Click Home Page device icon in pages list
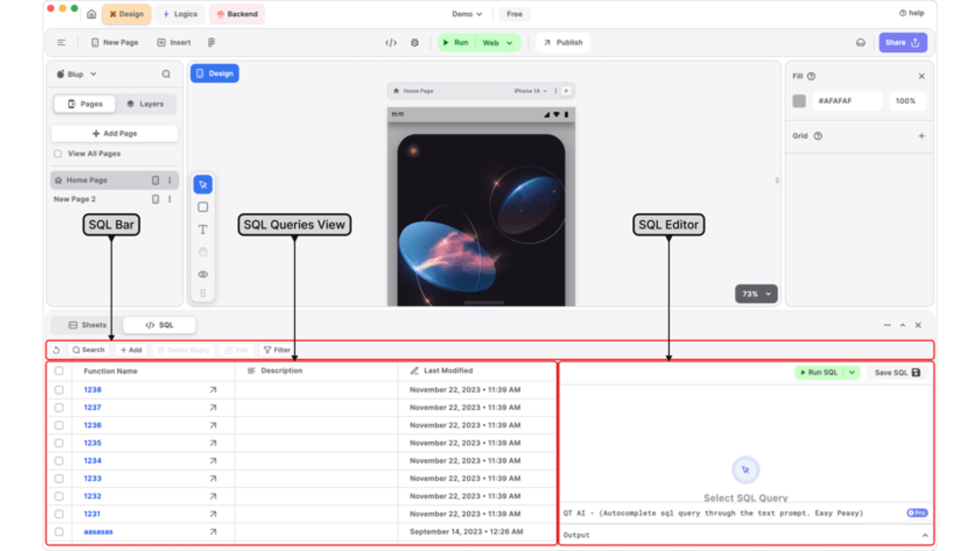The image size is (980, 551). (156, 181)
